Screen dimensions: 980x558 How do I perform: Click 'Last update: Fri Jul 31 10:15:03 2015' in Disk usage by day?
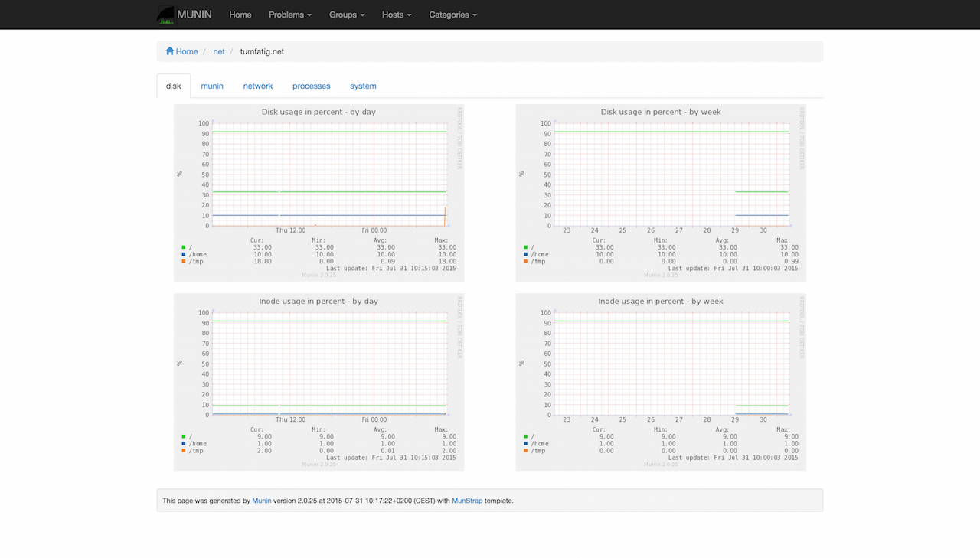(x=390, y=268)
